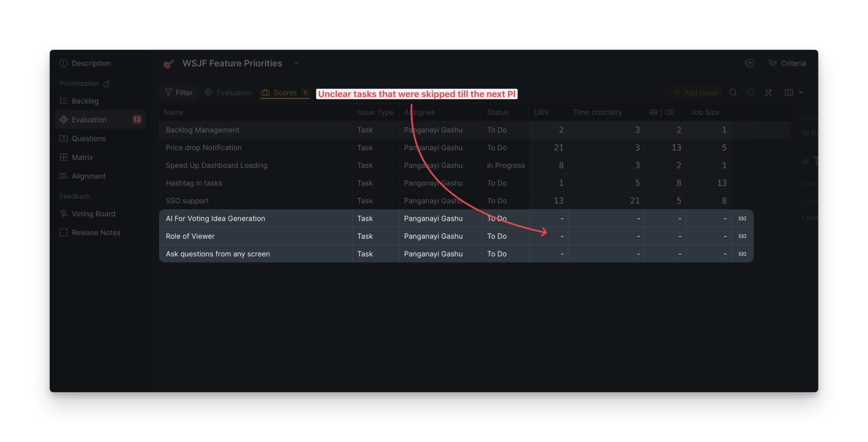Open the Voting Board section
The image size is (868, 442).
(x=94, y=214)
